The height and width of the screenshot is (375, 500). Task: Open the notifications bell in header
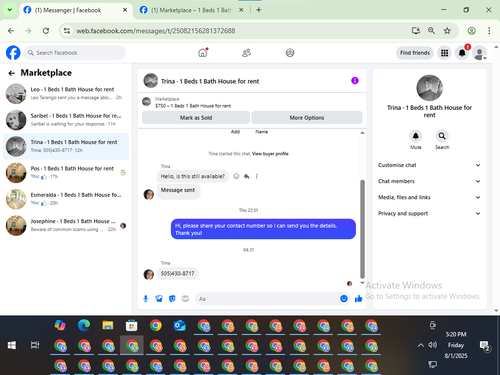tap(462, 53)
